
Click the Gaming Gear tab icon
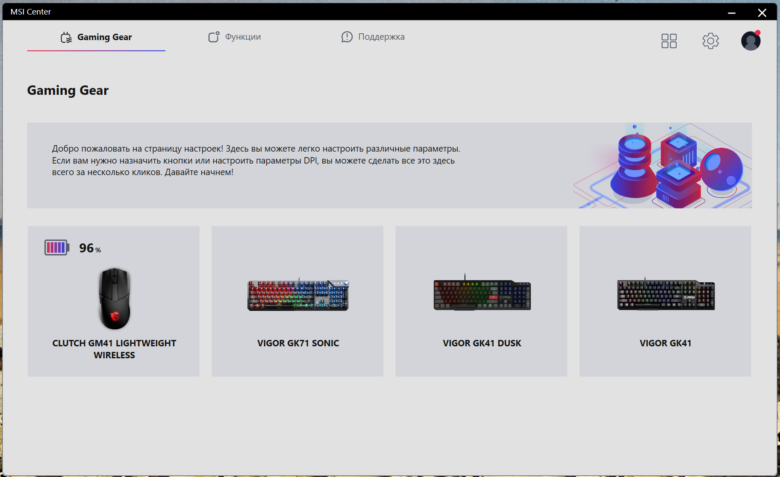(66, 37)
